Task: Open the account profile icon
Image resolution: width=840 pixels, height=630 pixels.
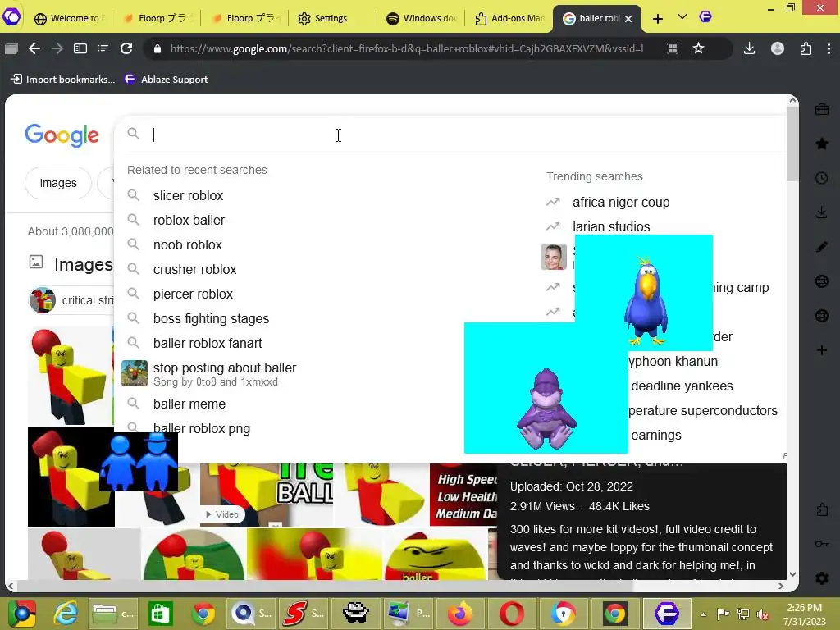Action: click(x=778, y=48)
